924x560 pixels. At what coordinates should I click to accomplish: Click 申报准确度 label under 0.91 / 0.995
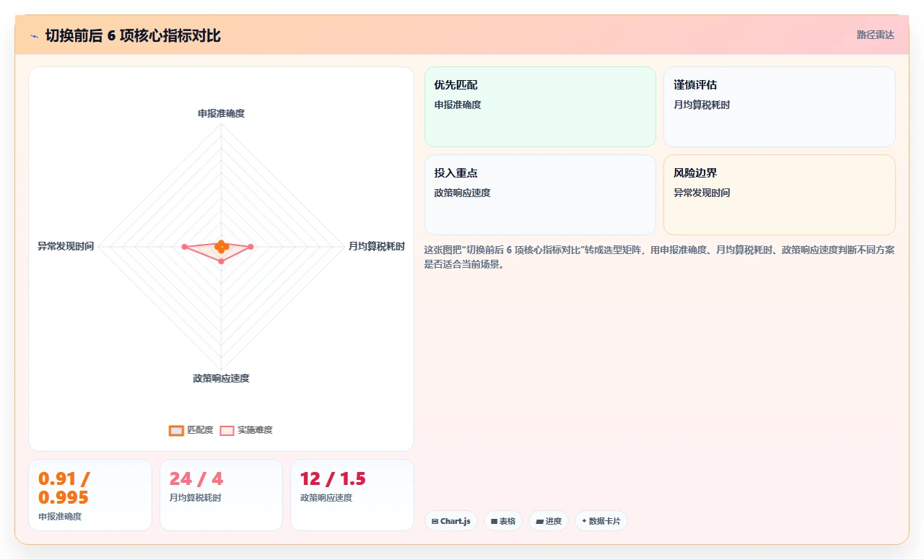pos(60,517)
